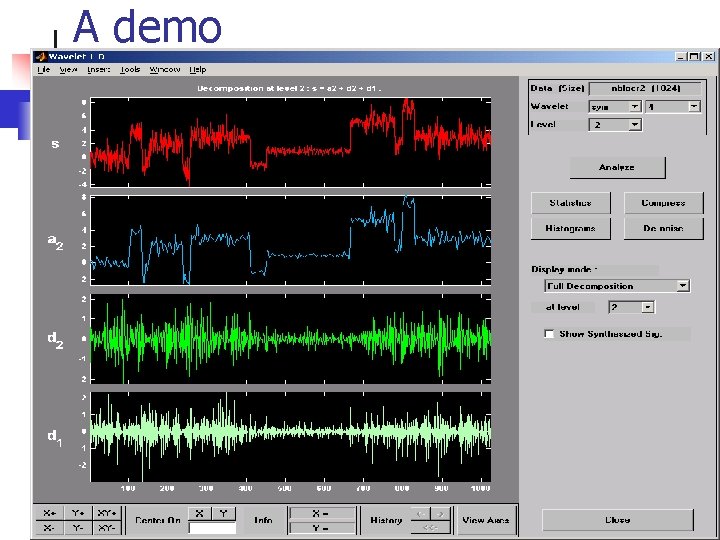Click the Compress button

click(x=663, y=203)
